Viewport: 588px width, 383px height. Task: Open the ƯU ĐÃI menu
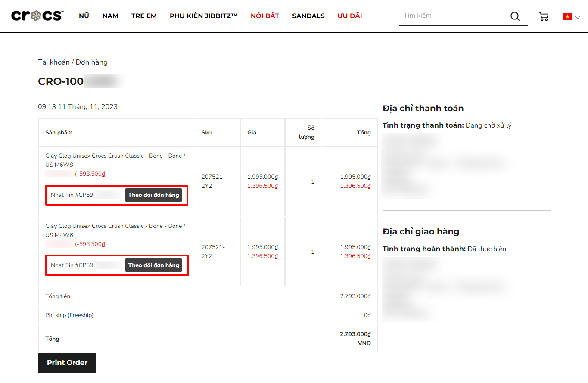[x=350, y=16]
